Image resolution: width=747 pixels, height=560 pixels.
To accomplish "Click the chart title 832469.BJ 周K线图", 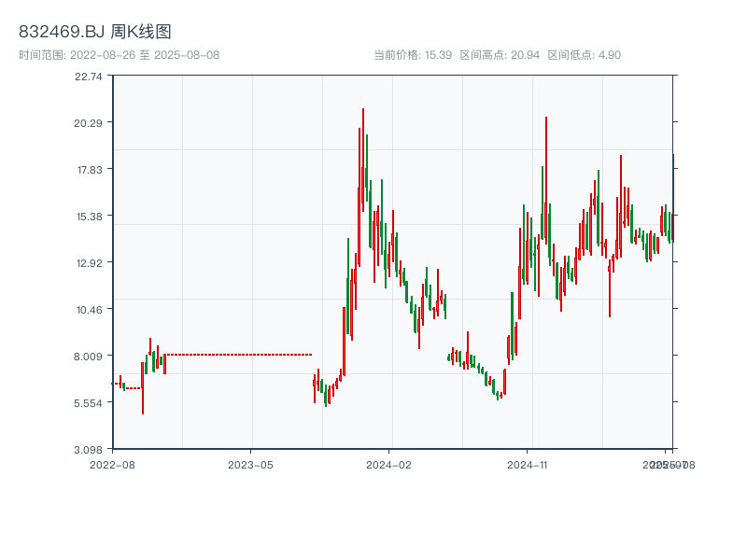I will tap(95, 32).
